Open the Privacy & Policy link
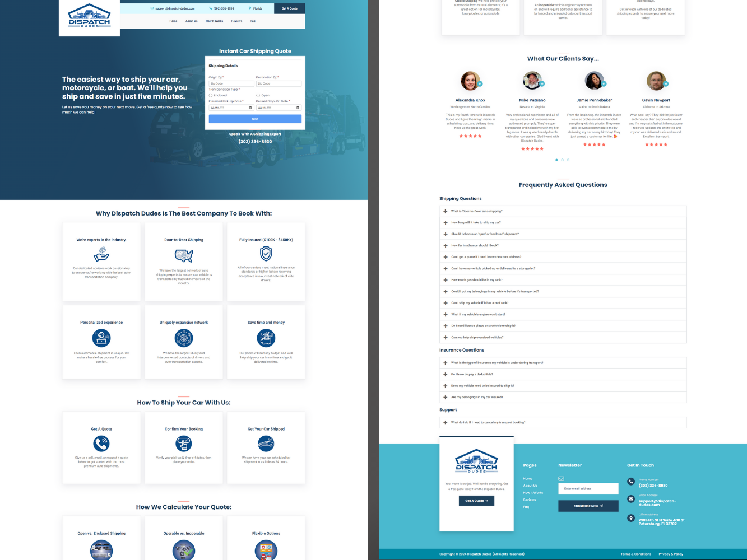 coord(671,554)
